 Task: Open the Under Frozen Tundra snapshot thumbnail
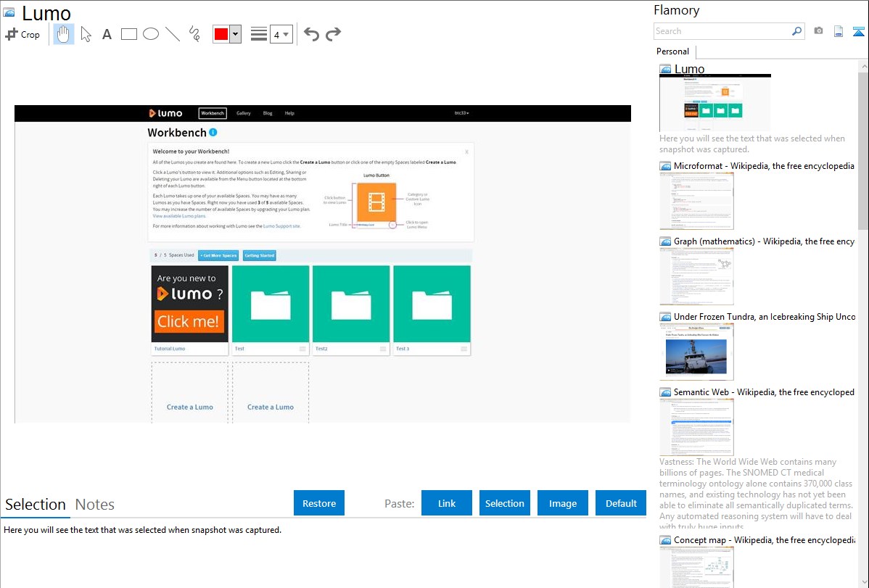(696, 352)
